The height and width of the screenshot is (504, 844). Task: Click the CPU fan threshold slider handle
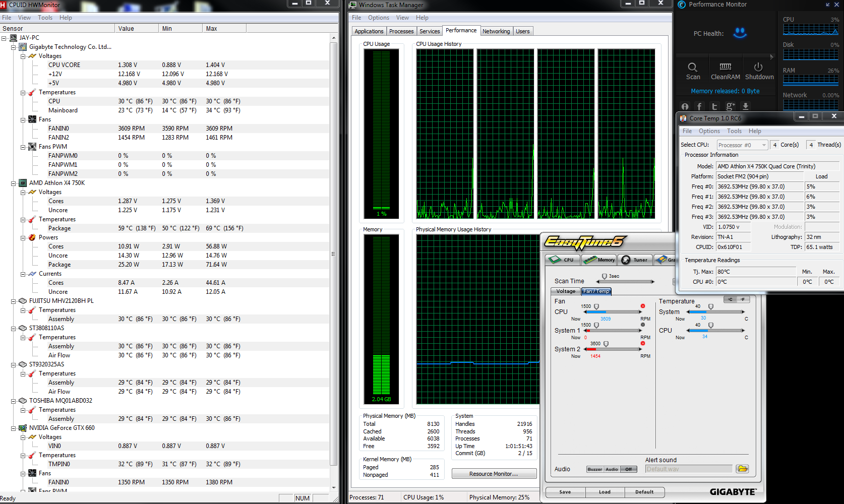click(x=596, y=306)
